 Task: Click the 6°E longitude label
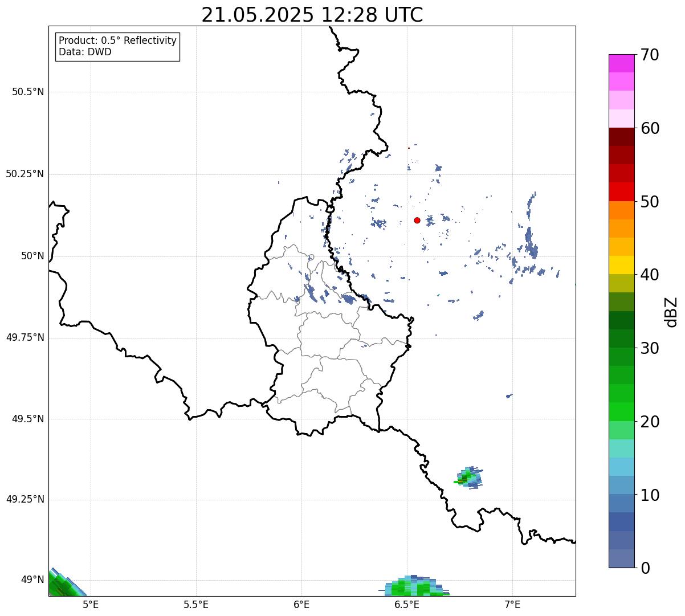pos(301,605)
